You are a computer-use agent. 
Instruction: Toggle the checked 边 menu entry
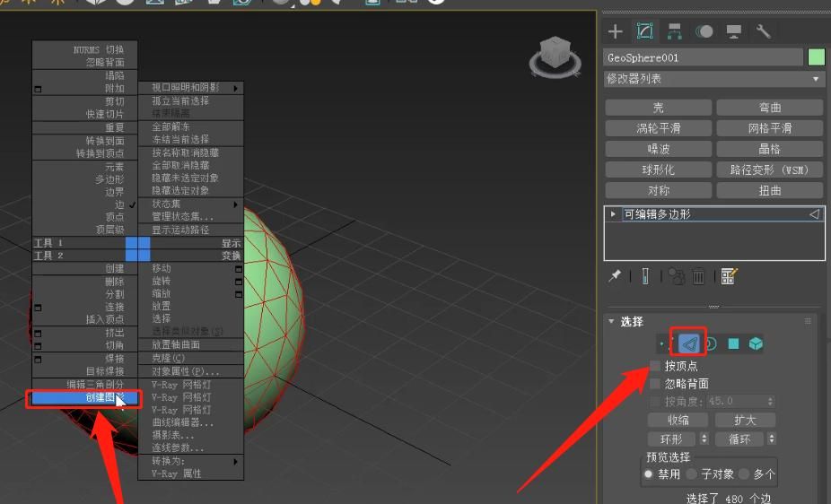pyautogui.click(x=84, y=204)
